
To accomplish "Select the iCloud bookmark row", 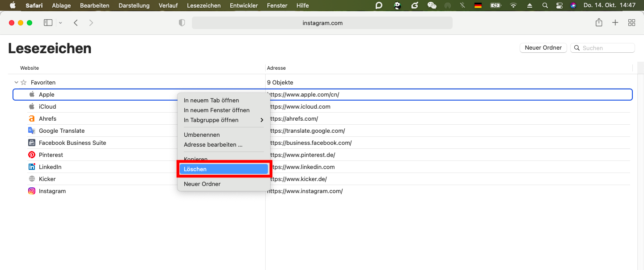I will (x=322, y=106).
